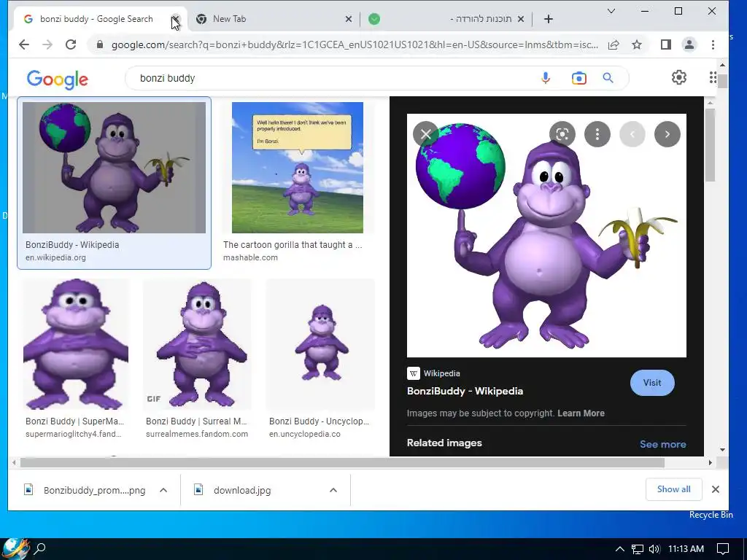The width and height of the screenshot is (747, 560).
Task: Open the Learn More copyright link
Action: pyautogui.click(x=581, y=413)
